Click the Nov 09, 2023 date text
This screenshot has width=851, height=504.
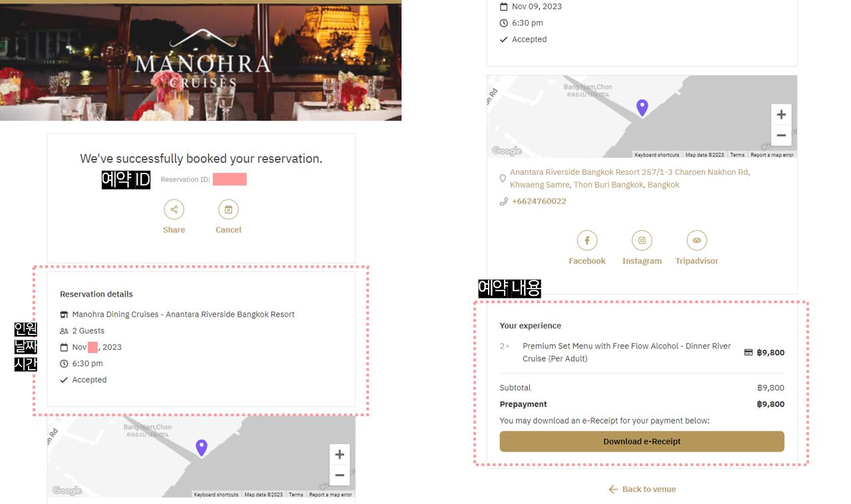point(537,7)
